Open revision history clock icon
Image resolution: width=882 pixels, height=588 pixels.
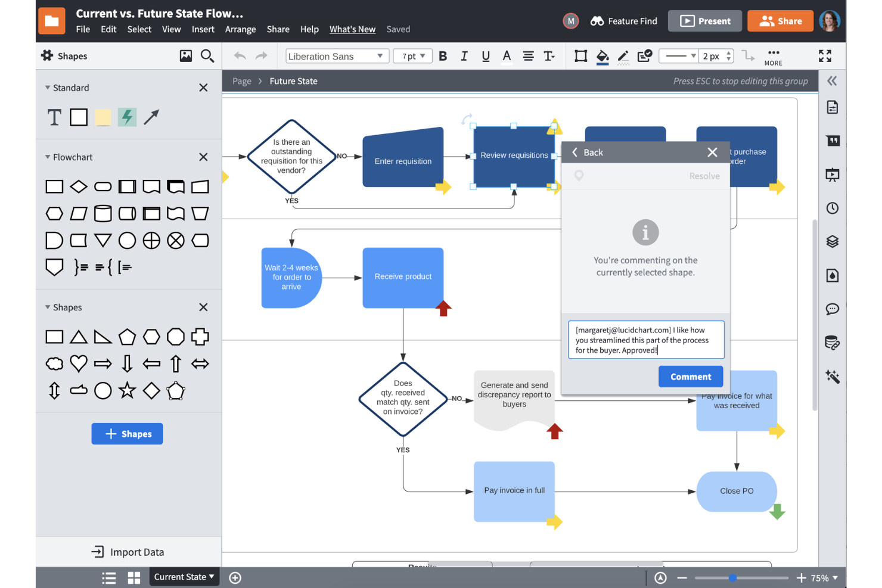pos(833,208)
